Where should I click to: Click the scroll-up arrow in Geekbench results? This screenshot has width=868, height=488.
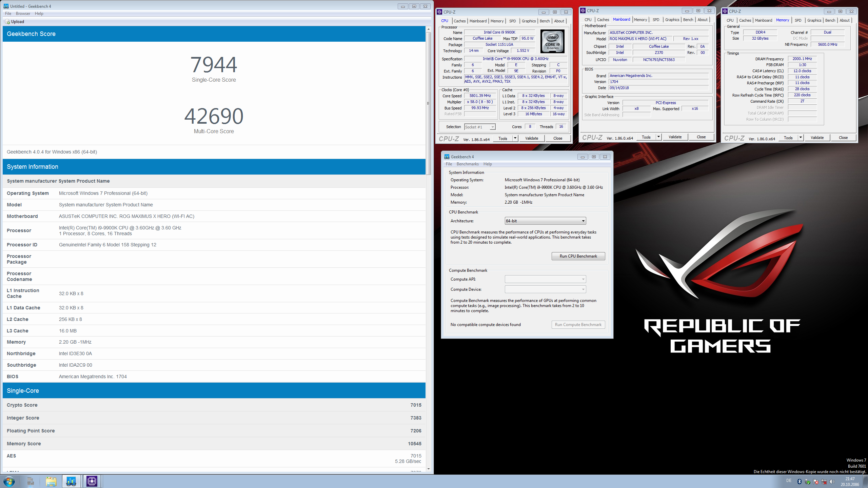pyautogui.click(x=428, y=29)
